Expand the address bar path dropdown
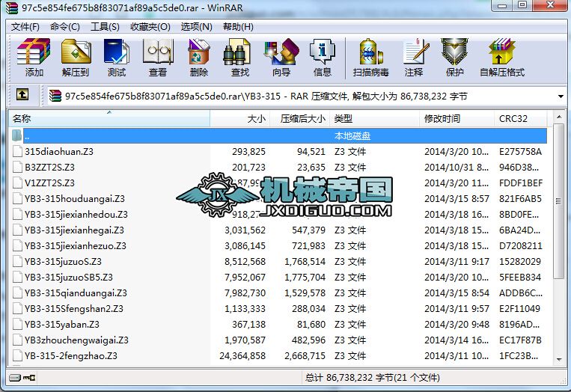The width and height of the screenshot is (571, 392). point(561,97)
